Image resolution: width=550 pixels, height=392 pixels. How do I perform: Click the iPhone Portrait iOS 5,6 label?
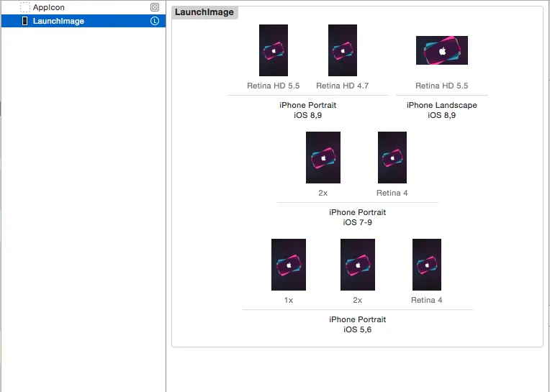(x=358, y=324)
